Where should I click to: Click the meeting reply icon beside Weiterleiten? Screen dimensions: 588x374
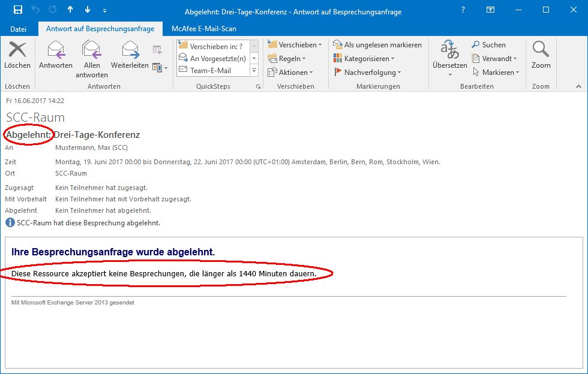click(157, 50)
